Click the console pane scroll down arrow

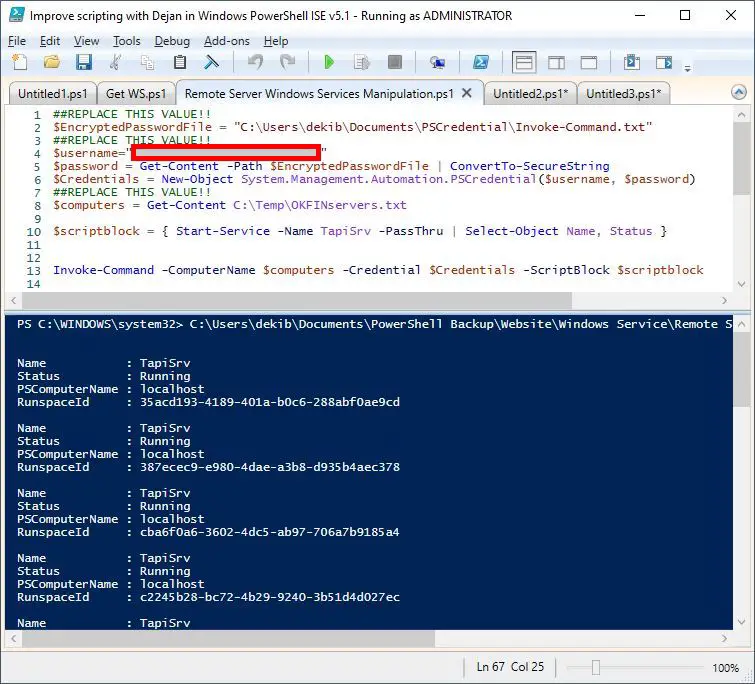[x=741, y=622]
